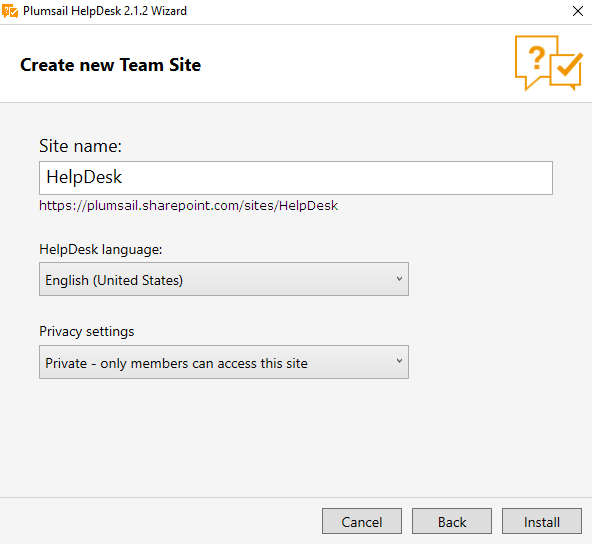
Task: Click the Cancel button
Action: click(362, 521)
